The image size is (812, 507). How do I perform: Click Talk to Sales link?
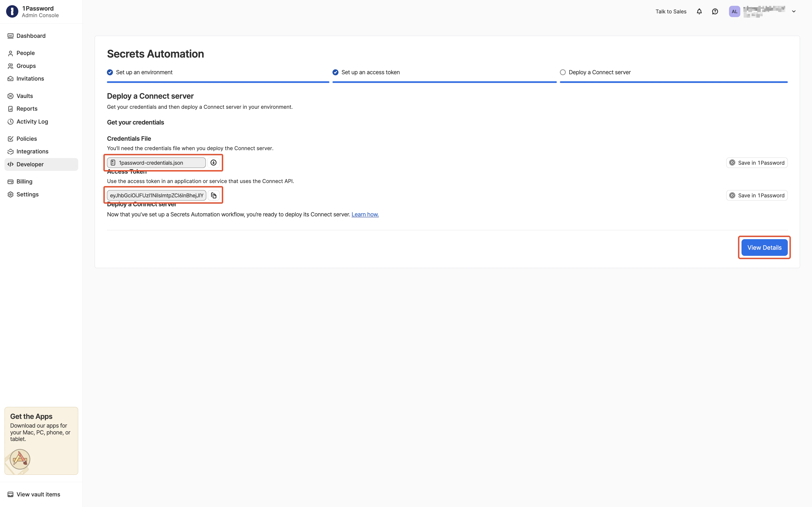coord(671,12)
